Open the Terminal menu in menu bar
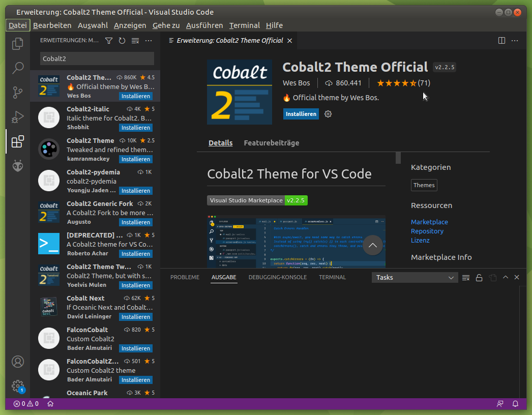Image resolution: width=532 pixels, height=415 pixels. (245, 25)
